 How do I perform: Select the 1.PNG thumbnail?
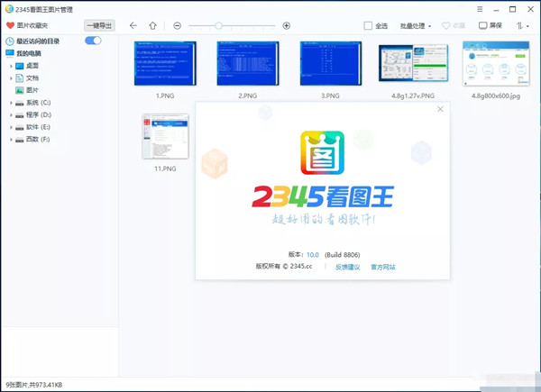point(165,63)
